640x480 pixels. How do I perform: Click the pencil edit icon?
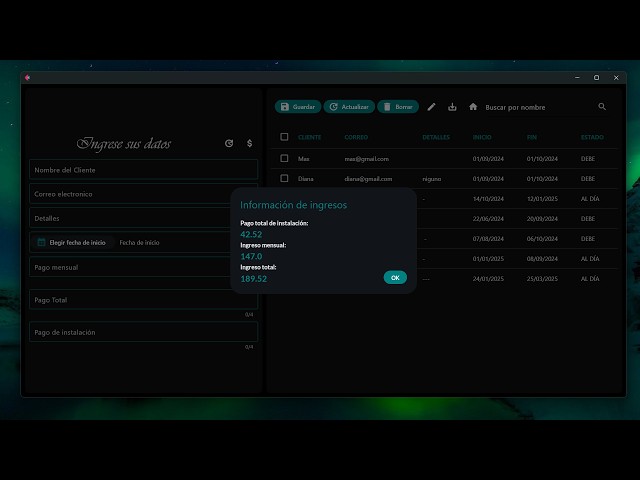(x=431, y=107)
